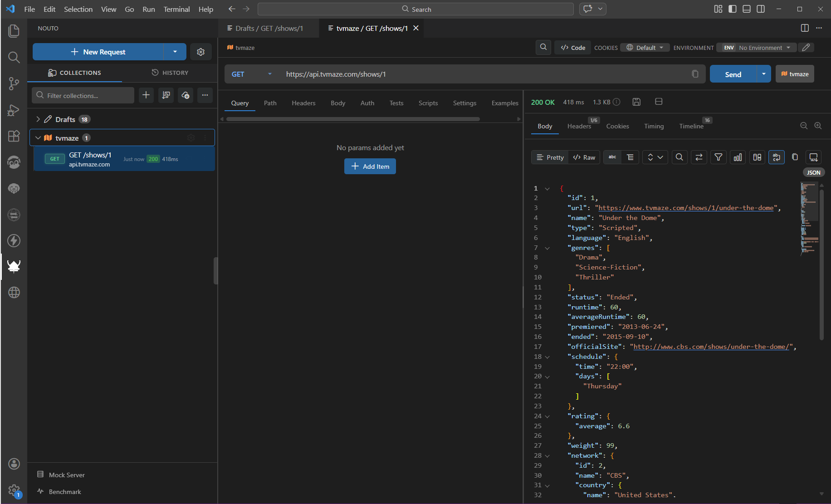
Task: Save the response with floppy disk icon
Action: (636, 102)
